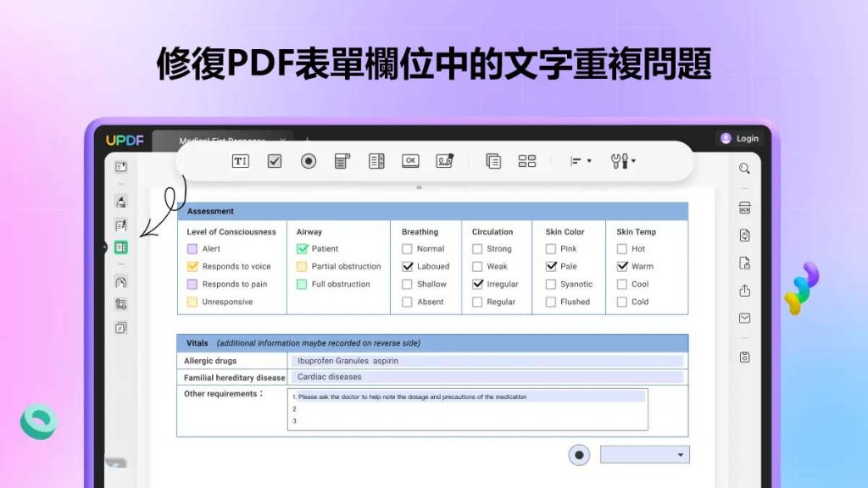This screenshot has height=488, width=868.
Task: Click the Login button
Action: 739,138
